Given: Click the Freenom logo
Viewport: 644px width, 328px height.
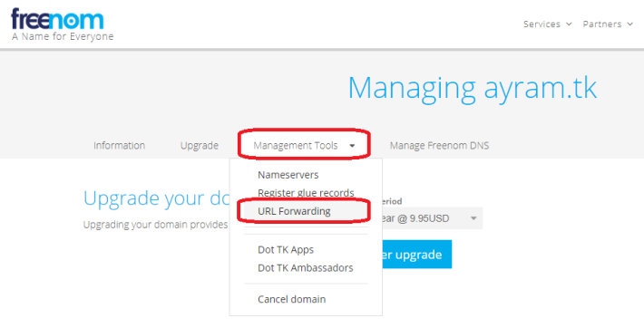Looking at the screenshot, I should (57, 19).
